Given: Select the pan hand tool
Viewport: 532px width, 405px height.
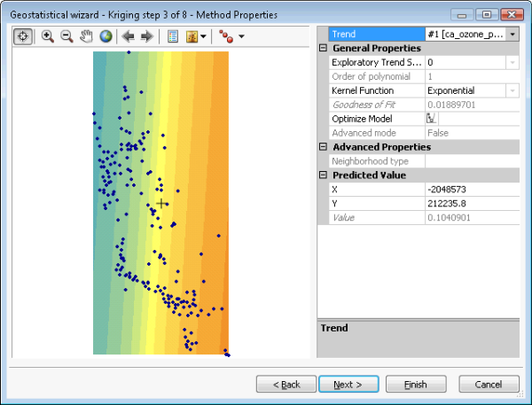Looking at the screenshot, I should coord(87,36).
